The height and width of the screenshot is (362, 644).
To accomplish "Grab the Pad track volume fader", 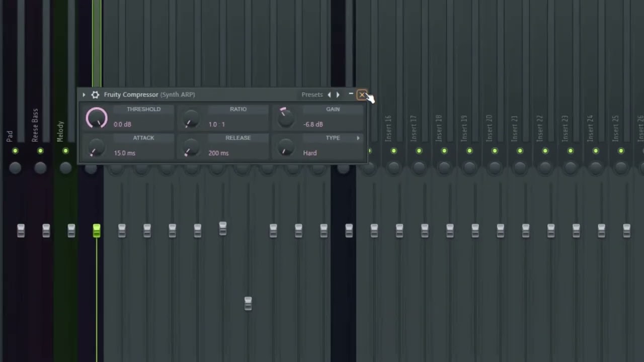I will point(21,231).
